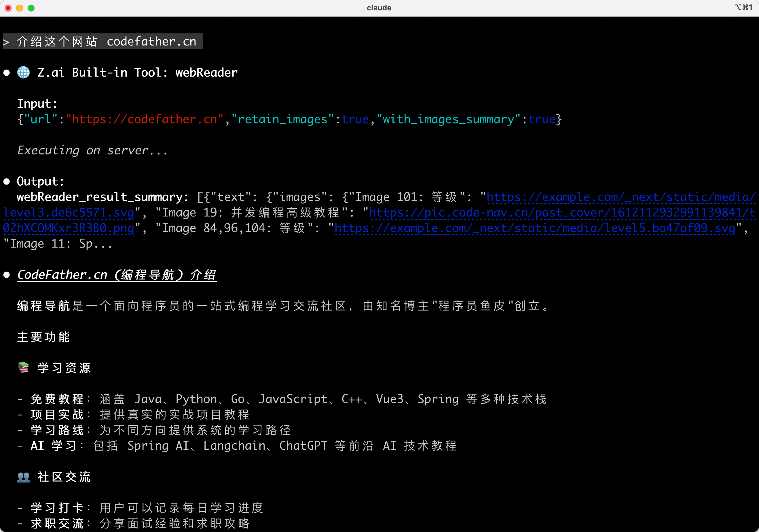The image size is (759, 532).
Task: Click the globe icon beside Z.ai Built-in Tool
Action: [24, 72]
